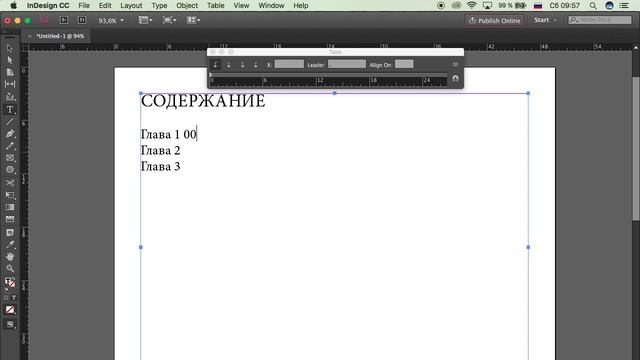This screenshot has width=640, height=360.
Task: Click the СОДЕРЖАНИЕ heading text
Action: click(x=203, y=101)
